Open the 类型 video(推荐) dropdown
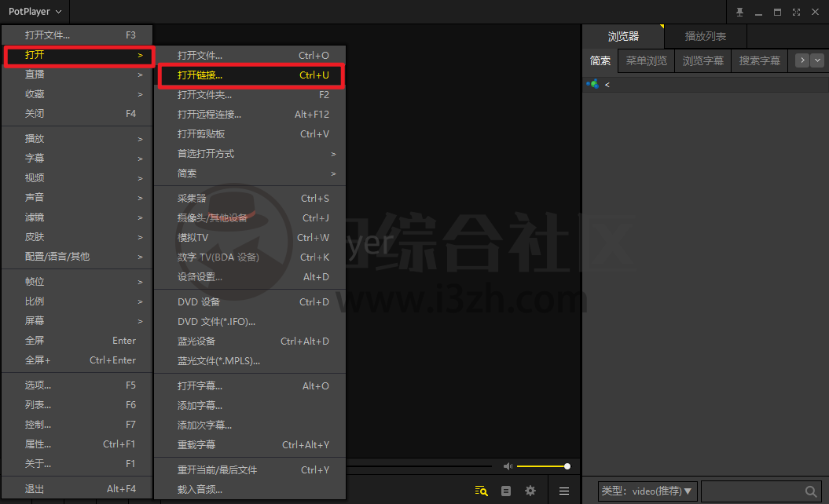This screenshot has height=504, width=829. click(x=647, y=491)
